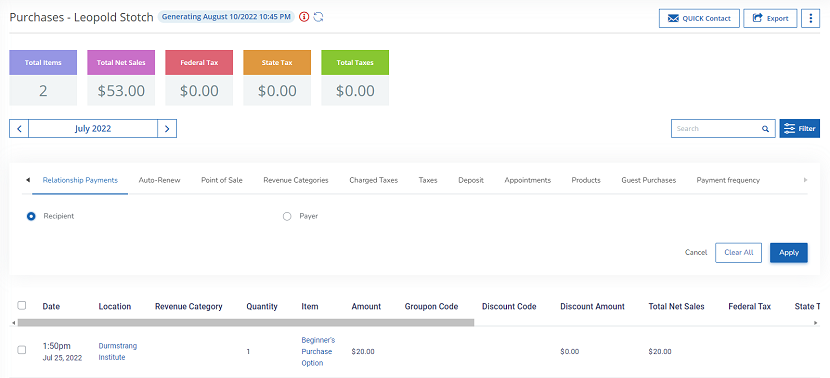Viewport: 830px width, 378px height.
Task: Tick the select-all header checkbox
Action: (22, 305)
